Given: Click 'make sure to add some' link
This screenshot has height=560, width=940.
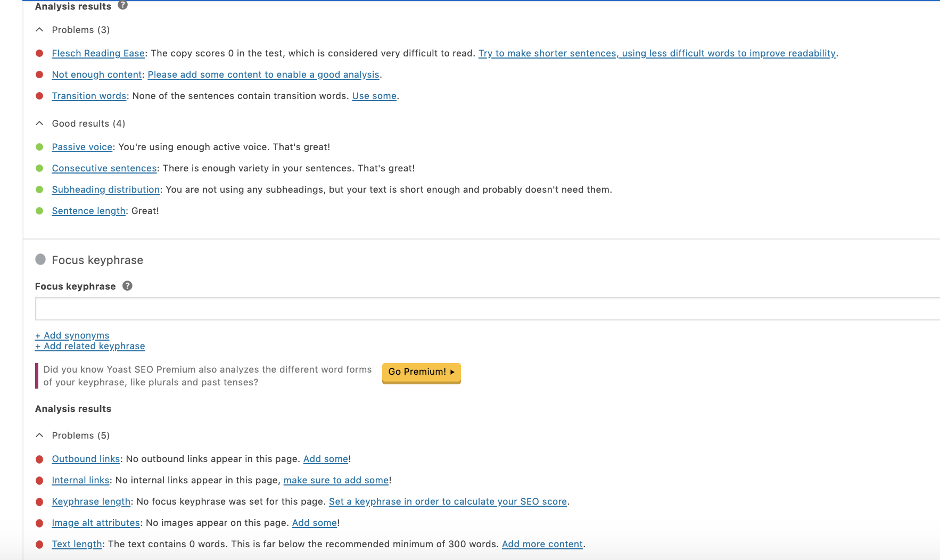Looking at the screenshot, I should pyautogui.click(x=336, y=480).
